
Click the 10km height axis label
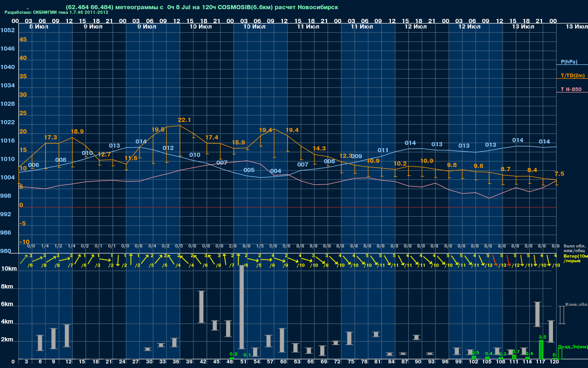click(9, 268)
